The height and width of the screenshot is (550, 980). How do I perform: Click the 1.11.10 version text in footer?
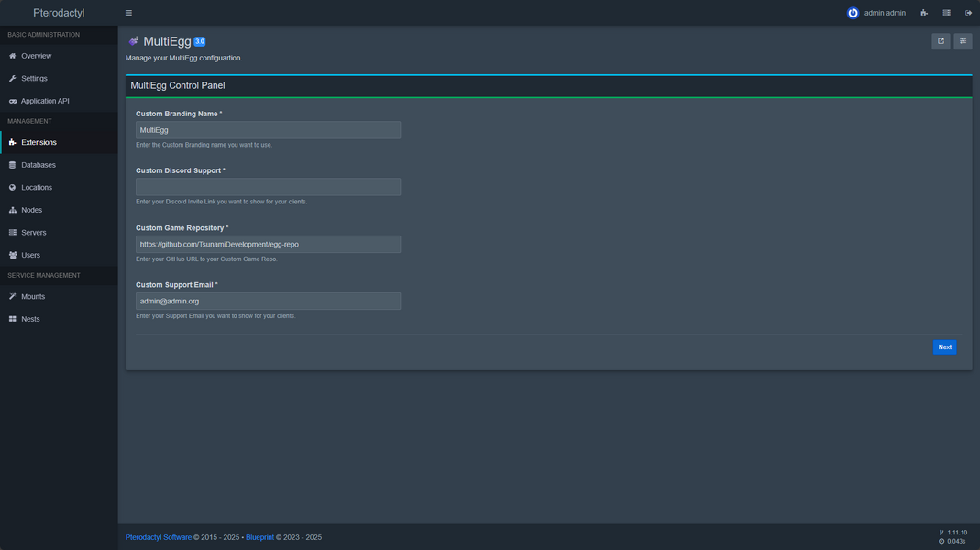click(957, 533)
